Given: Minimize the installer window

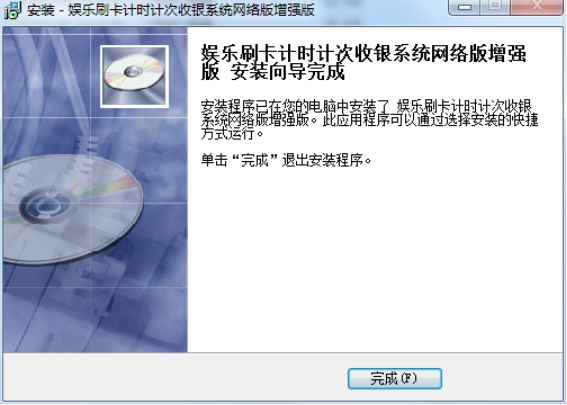Looking at the screenshot, I should pos(465,7).
